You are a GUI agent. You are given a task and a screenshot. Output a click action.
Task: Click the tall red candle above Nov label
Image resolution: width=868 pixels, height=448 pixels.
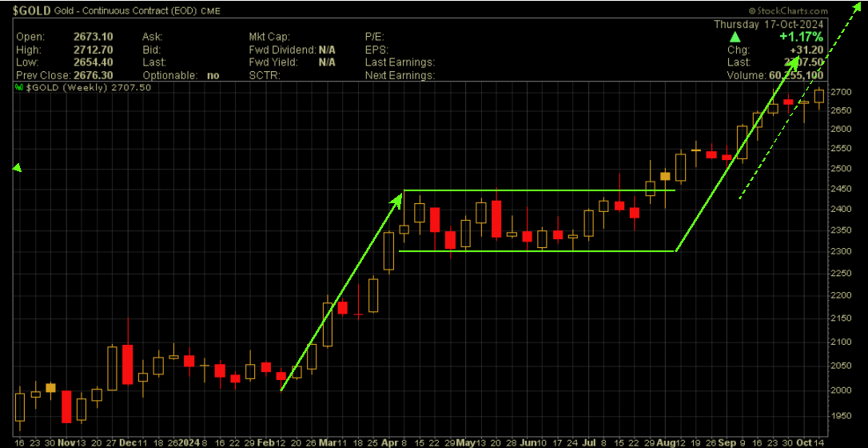[x=66, y=406]
